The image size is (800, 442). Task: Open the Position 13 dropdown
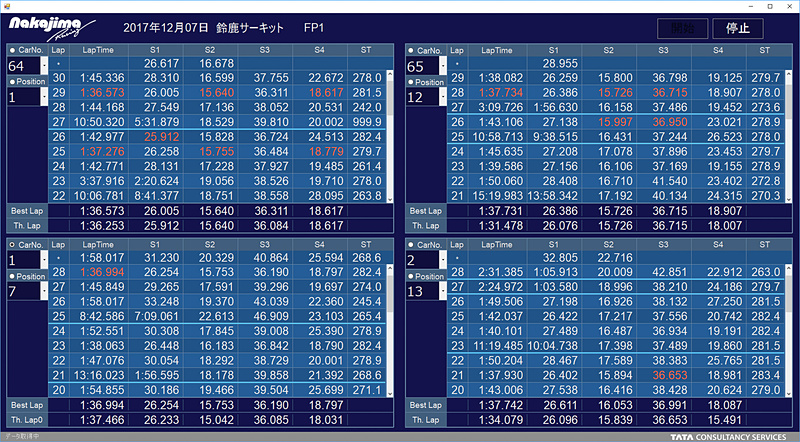click(x=443, y=291)
